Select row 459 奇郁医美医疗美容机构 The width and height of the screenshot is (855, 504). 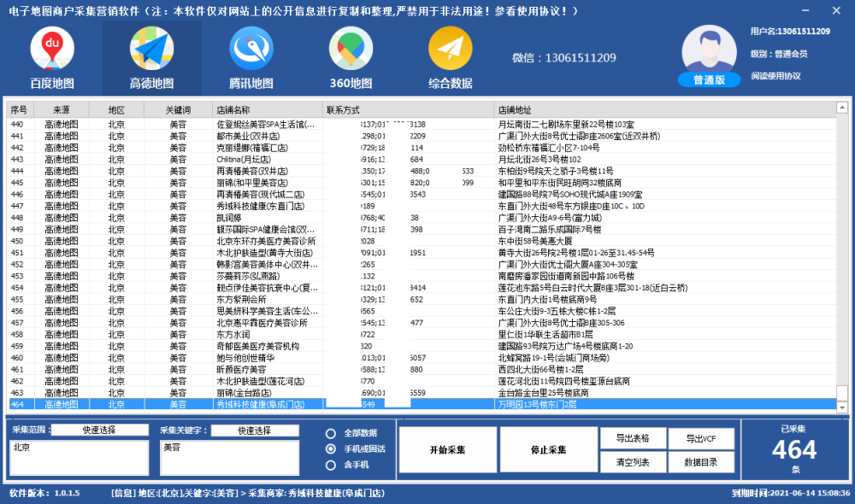(422, 346)
